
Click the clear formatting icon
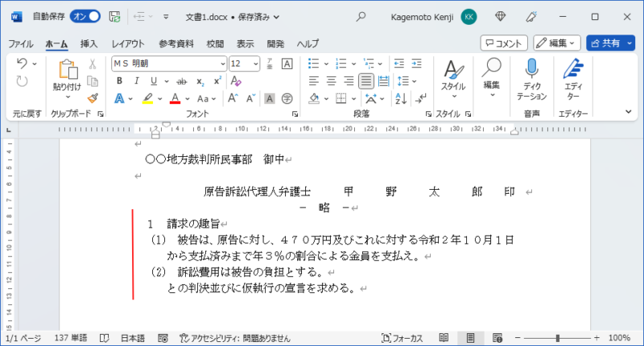pos(236,80)
